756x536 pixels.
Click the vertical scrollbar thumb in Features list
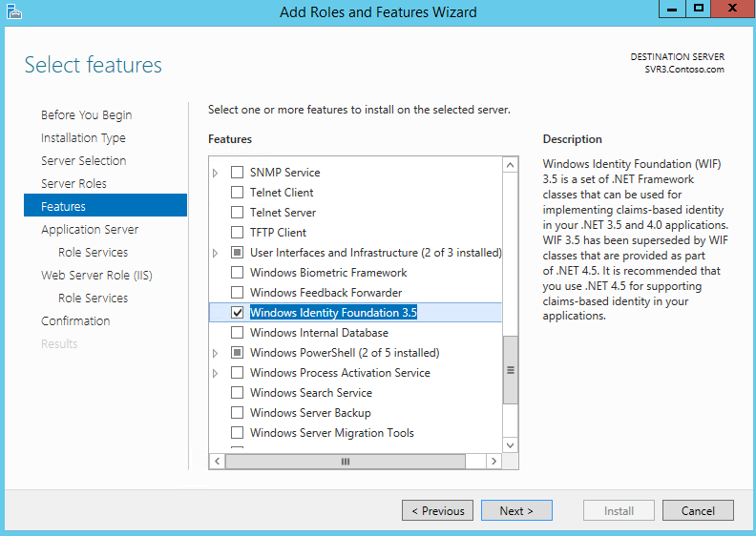tap(510, 370)
